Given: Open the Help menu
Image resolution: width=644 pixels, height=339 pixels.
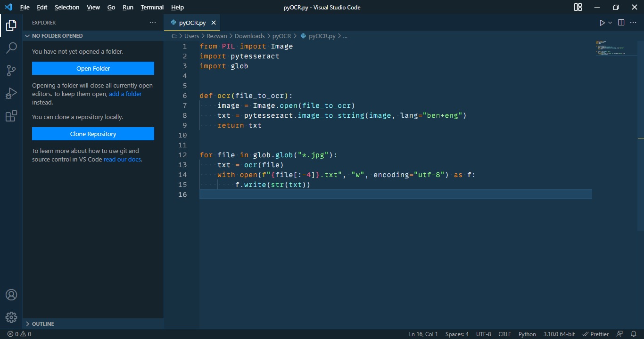Looking at the screenshot, I should point(177,7).
